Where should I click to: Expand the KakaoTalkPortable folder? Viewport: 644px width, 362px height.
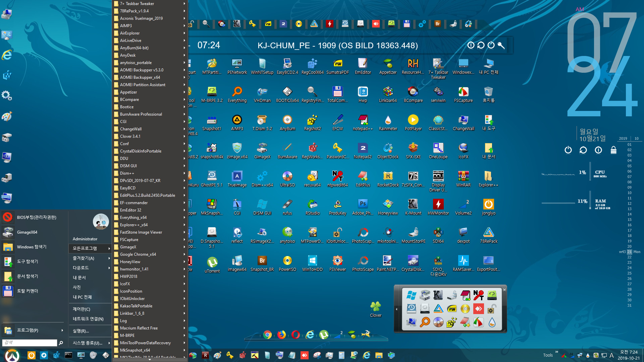150,306
